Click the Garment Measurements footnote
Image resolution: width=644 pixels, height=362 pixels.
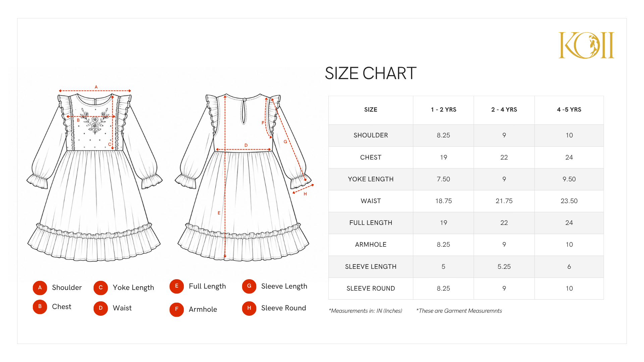click(459, 311)
